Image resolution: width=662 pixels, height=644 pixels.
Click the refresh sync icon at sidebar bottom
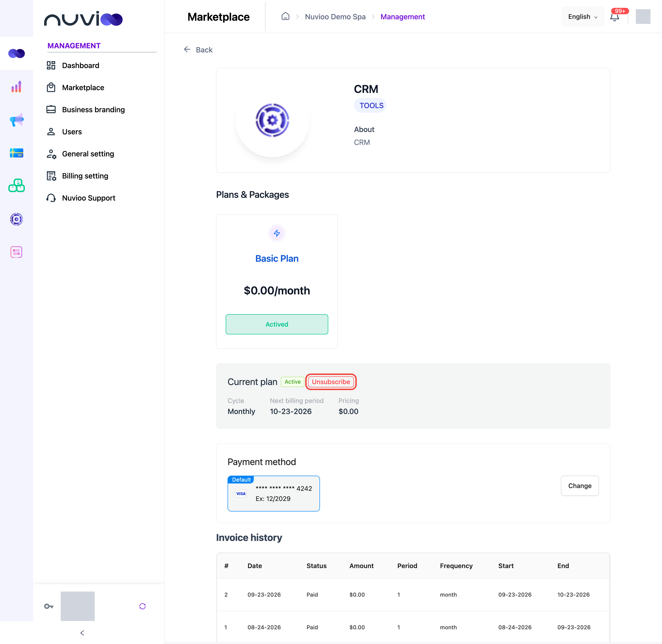tap(142, 606)
